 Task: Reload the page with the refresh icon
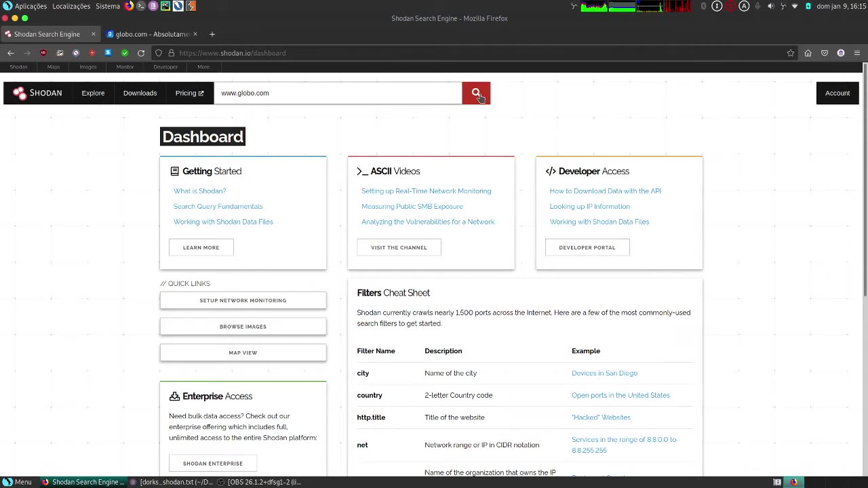pyautogui.click(x=141, y=53)
